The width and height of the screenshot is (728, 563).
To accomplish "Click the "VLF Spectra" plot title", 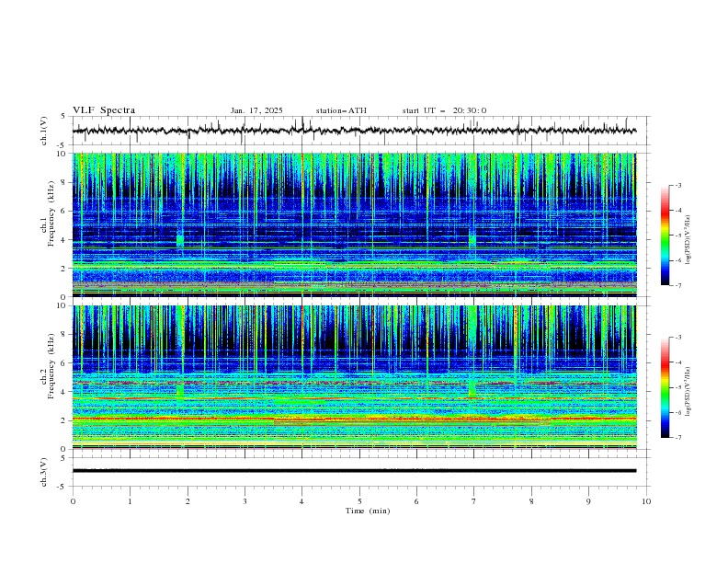I will point(104,110).
